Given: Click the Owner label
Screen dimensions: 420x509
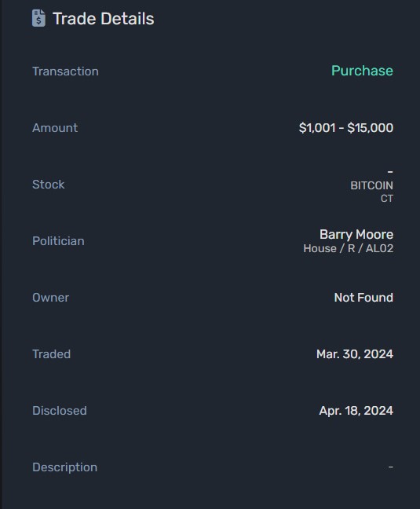Looking at the screenshot, I should click(51, 298).
